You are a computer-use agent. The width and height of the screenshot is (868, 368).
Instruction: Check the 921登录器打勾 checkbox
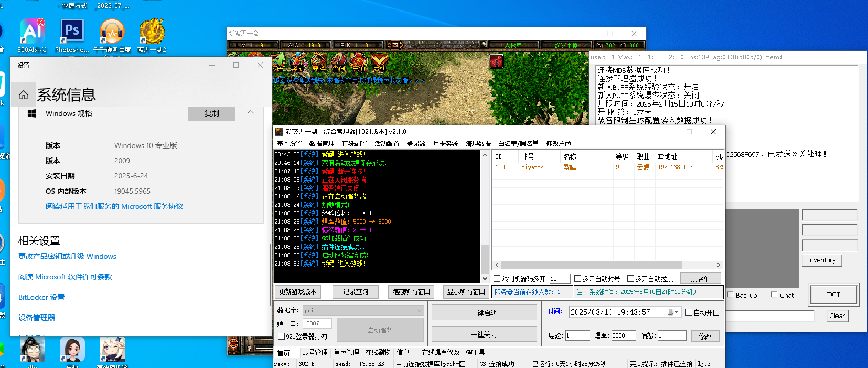point(282,337)
